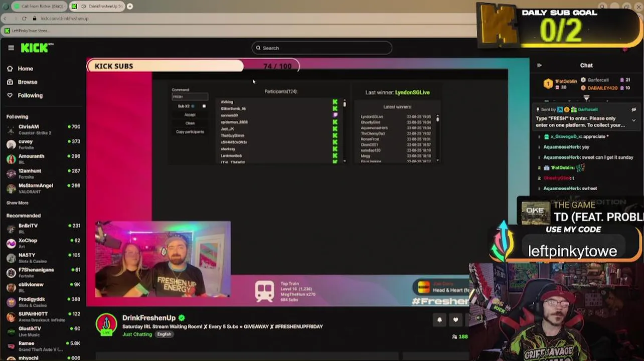Click the Top Train icon
The height and width of the screenshot is (361, 644).
click(x=264, y=291)
